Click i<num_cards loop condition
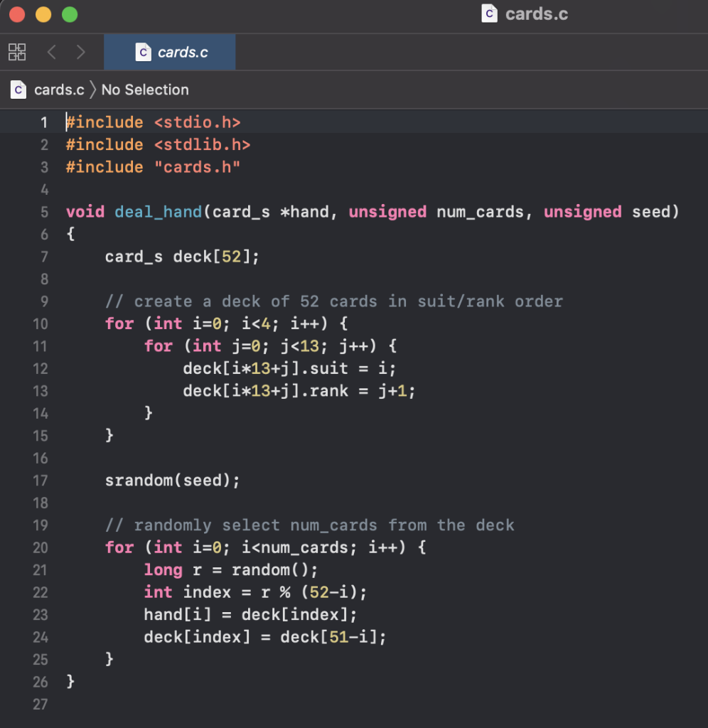This screenshot has width=708, height=728. (294, 548)
